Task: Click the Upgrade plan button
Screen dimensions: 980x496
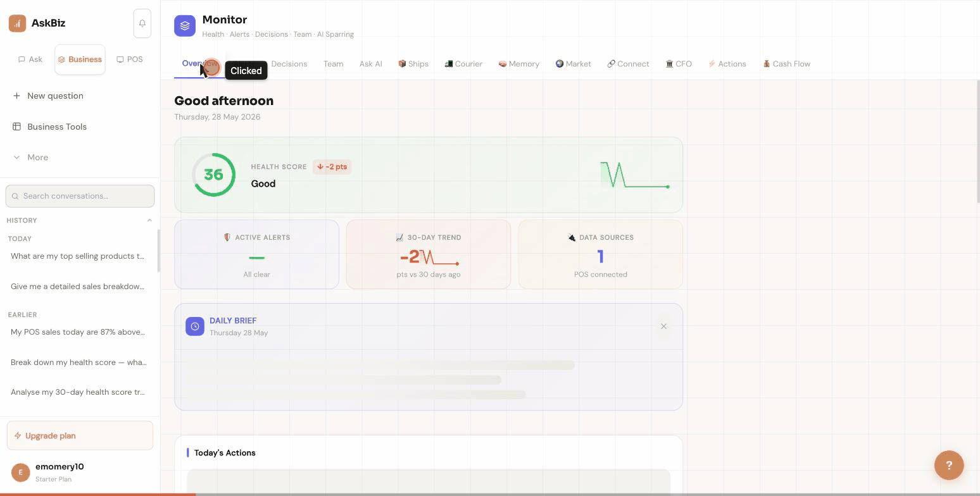Action: pos(80,435)
